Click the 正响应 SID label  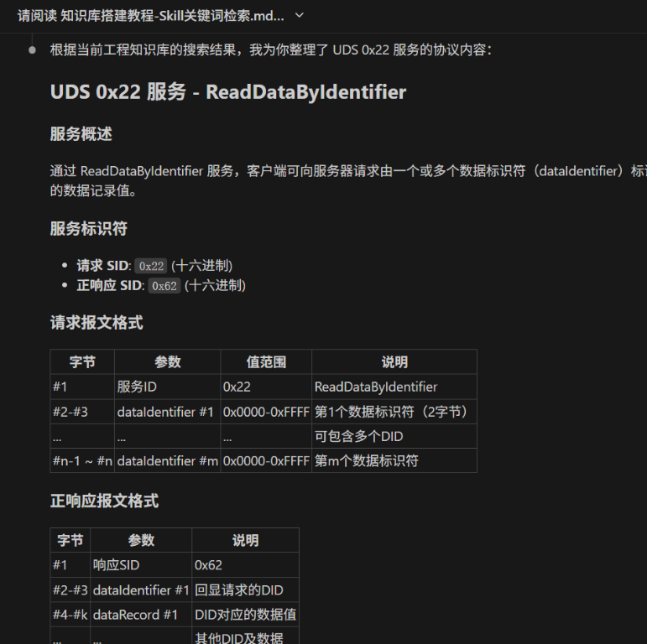click(110, 286)
